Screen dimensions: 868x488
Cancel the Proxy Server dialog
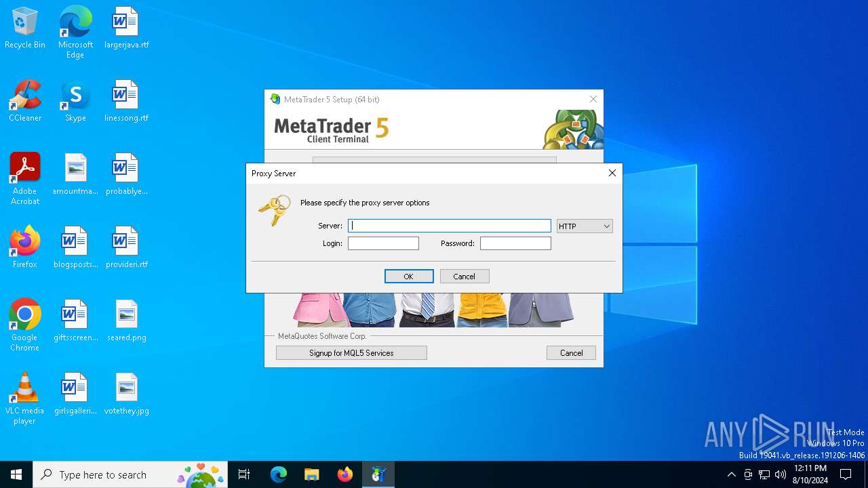pos(465,277)
